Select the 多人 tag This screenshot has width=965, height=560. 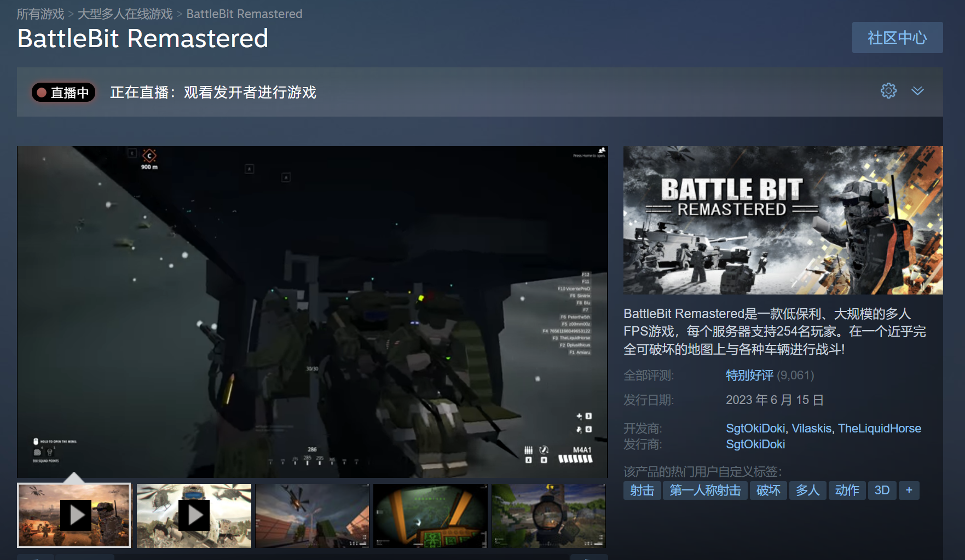point(807,490)
